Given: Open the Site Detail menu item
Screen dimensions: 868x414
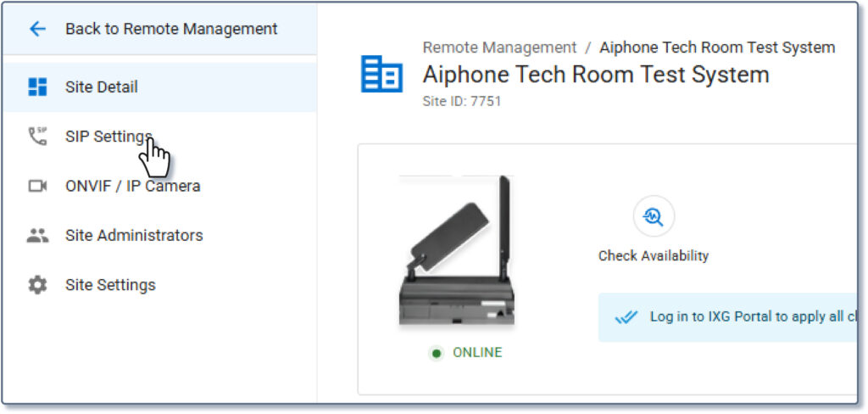Looking at the screenshot, I should coord(101,87).
